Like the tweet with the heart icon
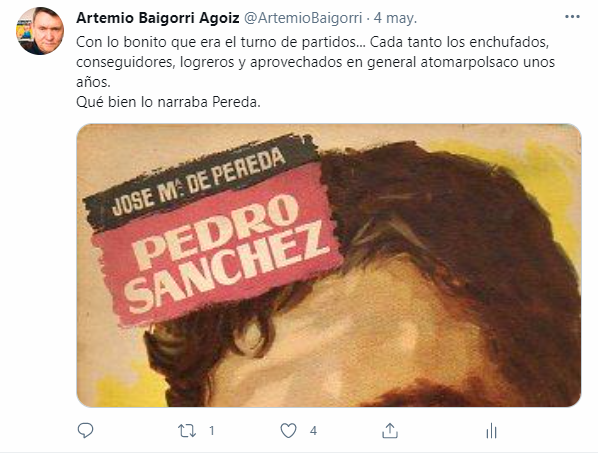Viewport: 598px width, 458px height. click(x=288, y=431)
